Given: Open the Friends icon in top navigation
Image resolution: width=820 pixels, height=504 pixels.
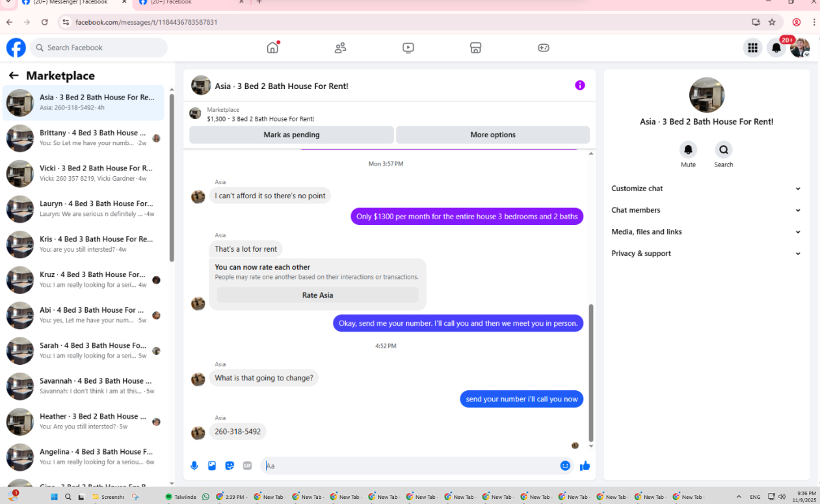Looking at the screenshot, I should click(x=340, y=47).
